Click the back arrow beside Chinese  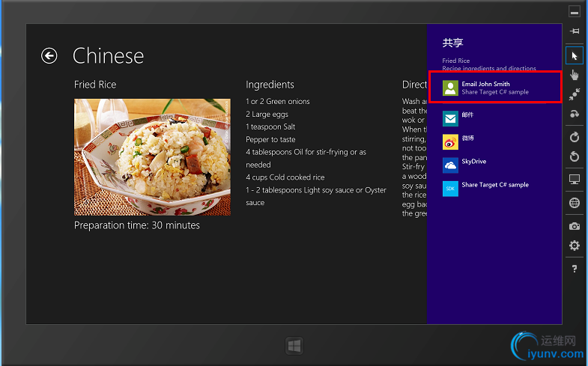(x=49, y=56)
